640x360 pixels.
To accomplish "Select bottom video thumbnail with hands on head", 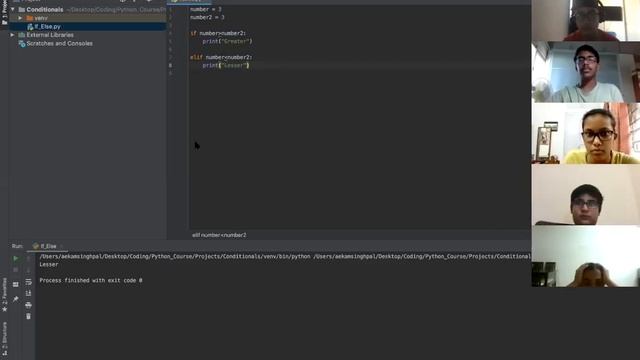I will [586, 256].
